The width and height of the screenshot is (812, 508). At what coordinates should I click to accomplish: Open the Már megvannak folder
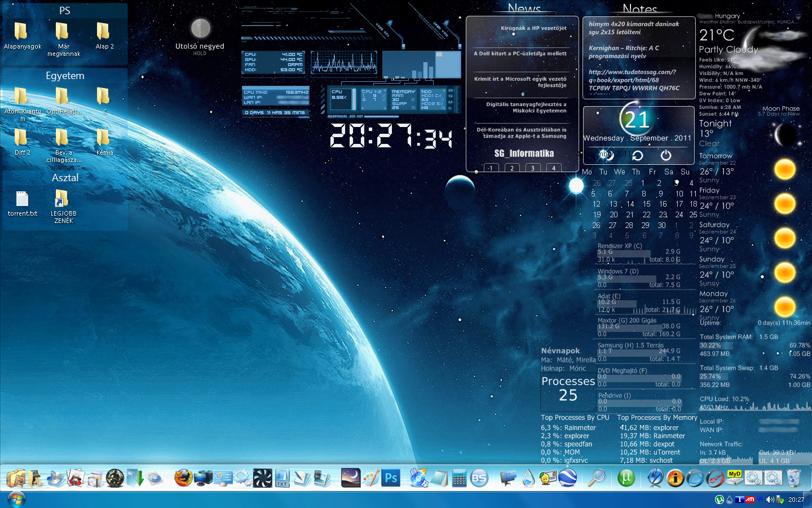coord(63,40)
